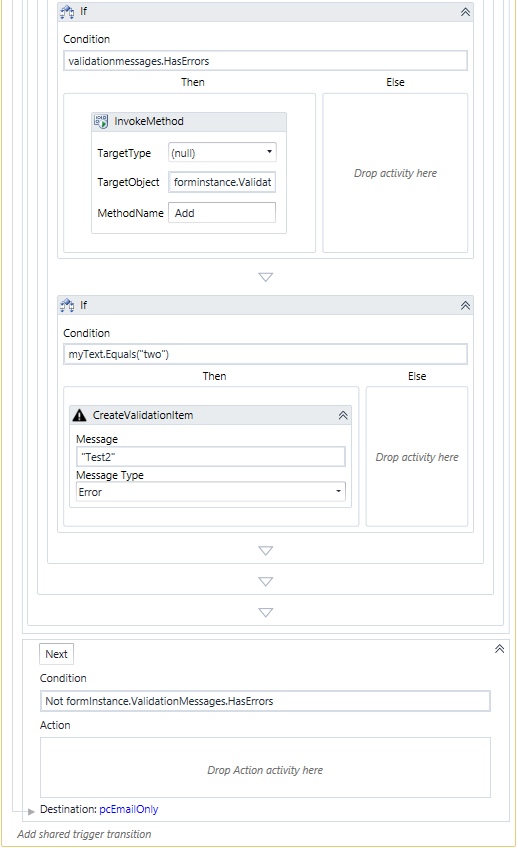Viewport: 518px width, 848px height.
Task: Click the TargetObject field
Action: tap(222, 182)
